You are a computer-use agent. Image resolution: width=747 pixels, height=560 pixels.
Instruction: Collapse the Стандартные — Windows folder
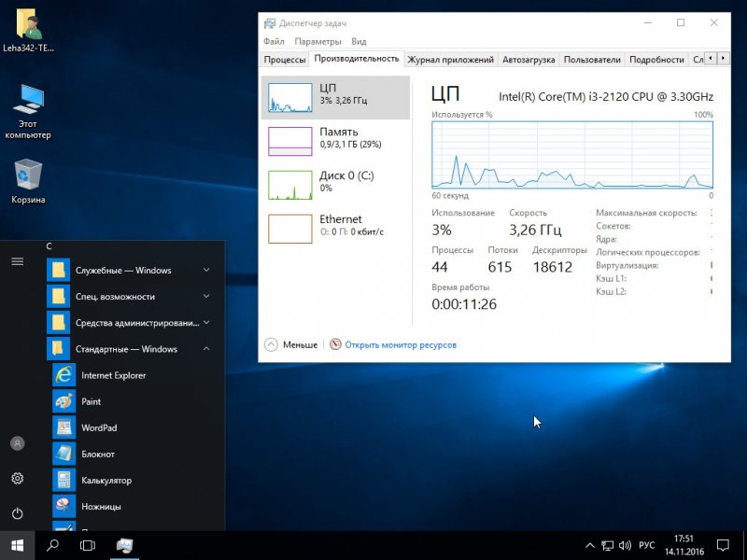[130, 349]
